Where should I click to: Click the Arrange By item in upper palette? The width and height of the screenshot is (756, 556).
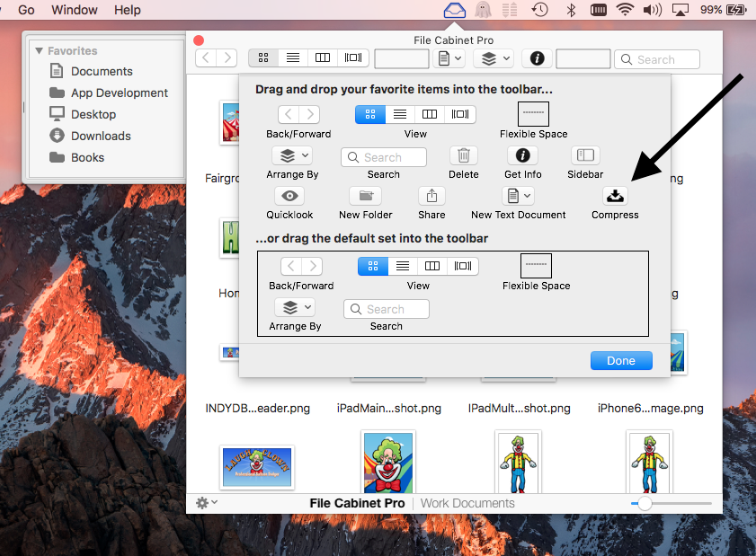click(292, 155)
